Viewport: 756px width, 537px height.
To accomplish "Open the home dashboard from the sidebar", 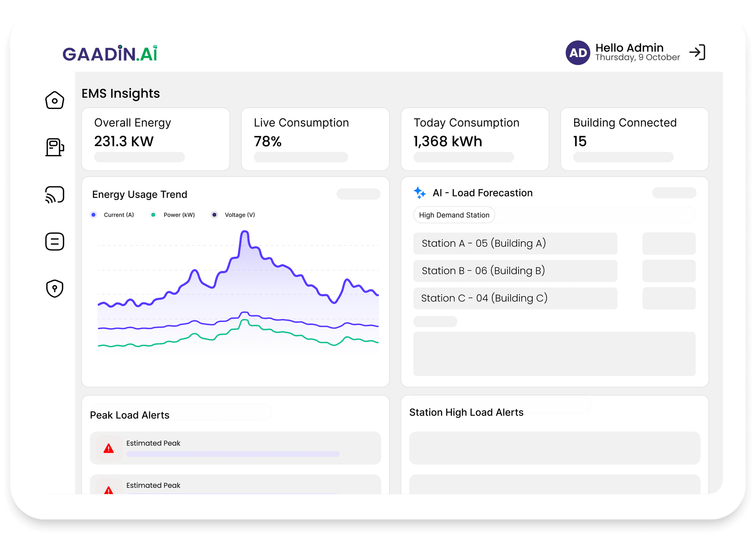I will (x=54, y=100).
